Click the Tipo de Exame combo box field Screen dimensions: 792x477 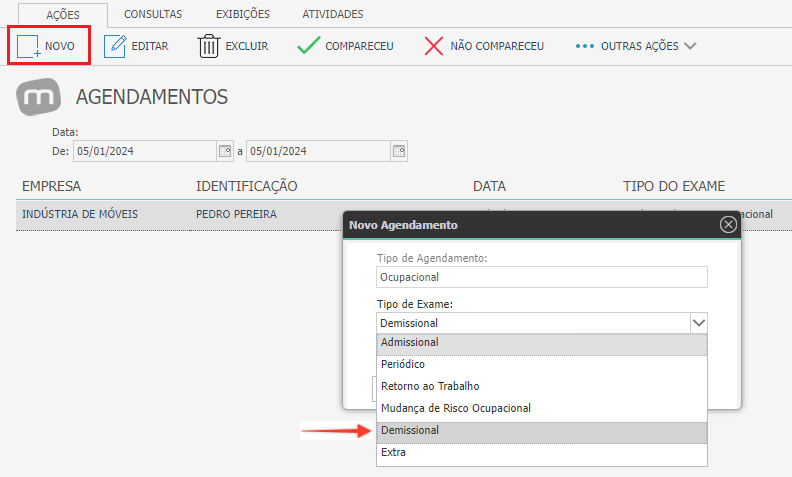pos(533,323)
